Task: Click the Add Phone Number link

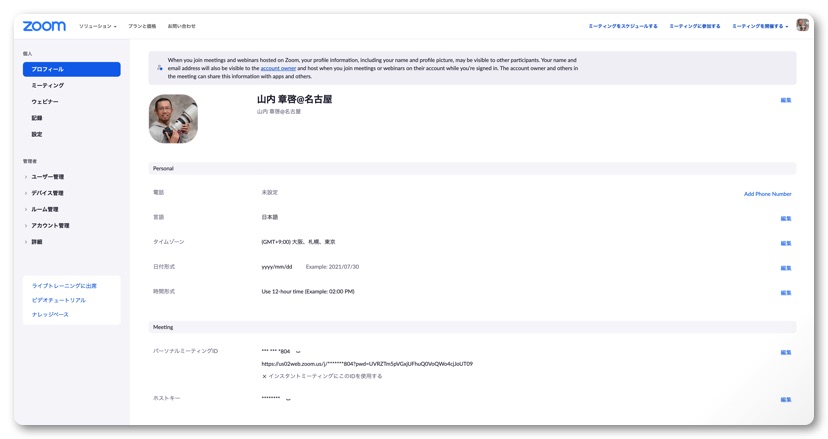Action: click(x=767, y=194)
